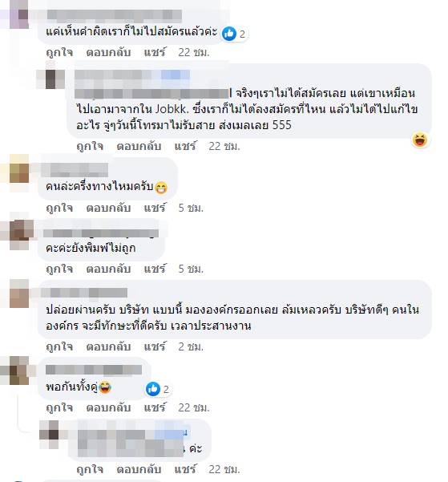Like the long comment starting ปล่อยผ่านครับ
Viewport: 448px width, 482px height.
(59, 346)
